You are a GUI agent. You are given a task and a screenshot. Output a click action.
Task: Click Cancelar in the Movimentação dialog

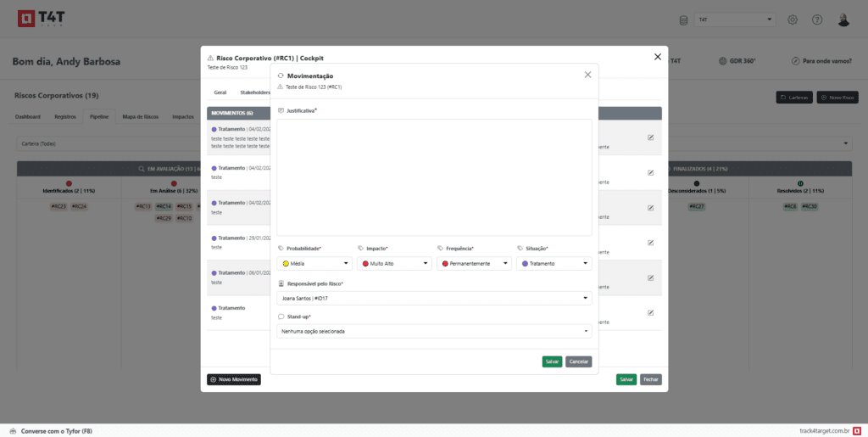578,361
